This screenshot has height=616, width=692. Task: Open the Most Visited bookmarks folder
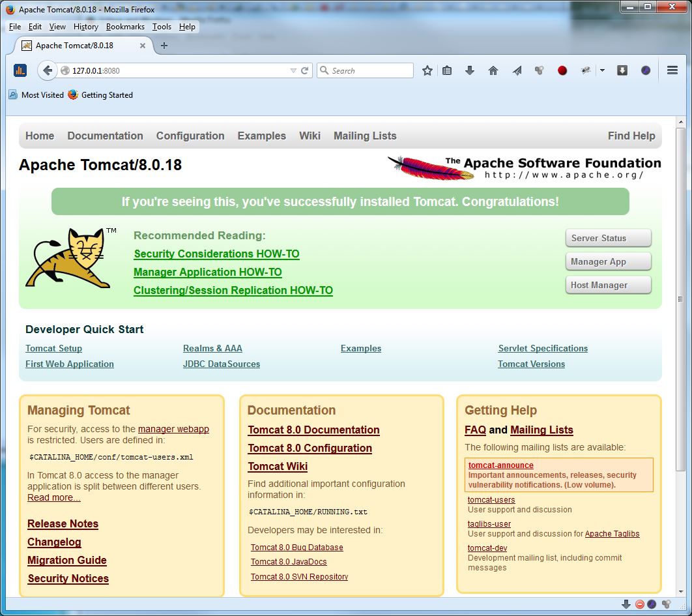click(36, 95)
